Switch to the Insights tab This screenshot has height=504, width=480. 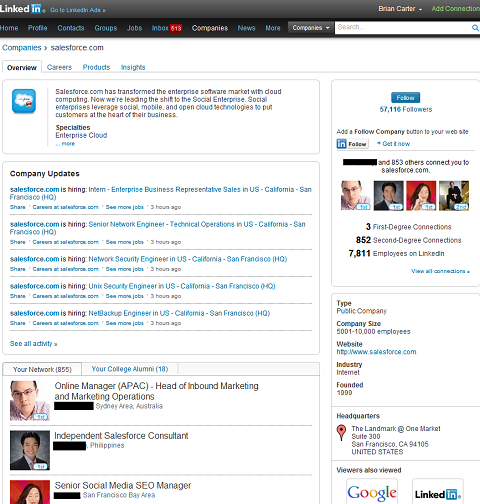pos(133,67)
